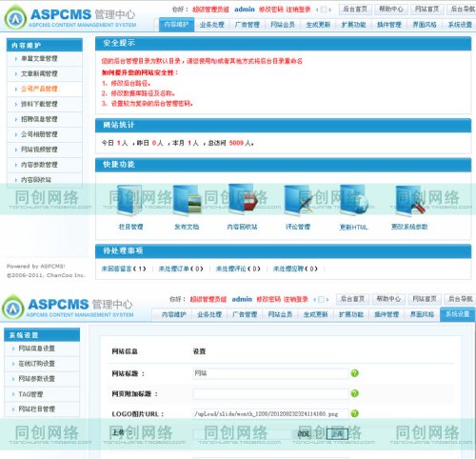Click 帮助中心 button in lower header

pos(388,299)
